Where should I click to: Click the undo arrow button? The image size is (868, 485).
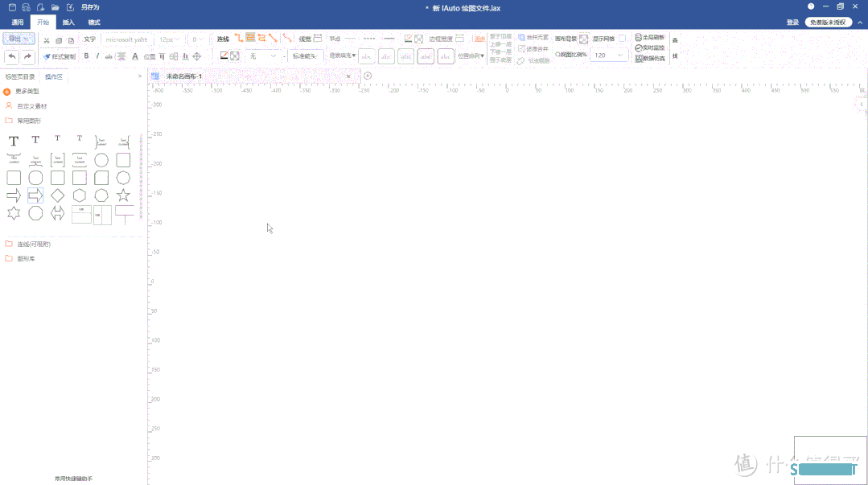click(x=11, y=56)
